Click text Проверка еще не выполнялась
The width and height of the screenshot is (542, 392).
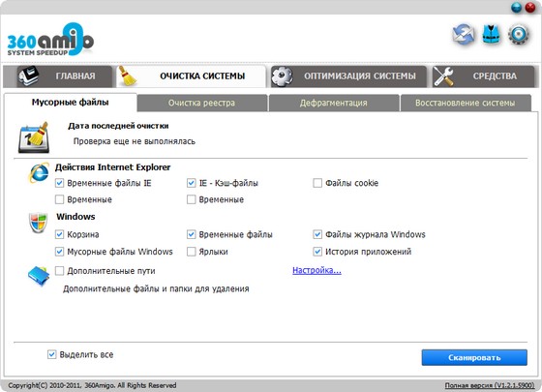tap(135, 141)
